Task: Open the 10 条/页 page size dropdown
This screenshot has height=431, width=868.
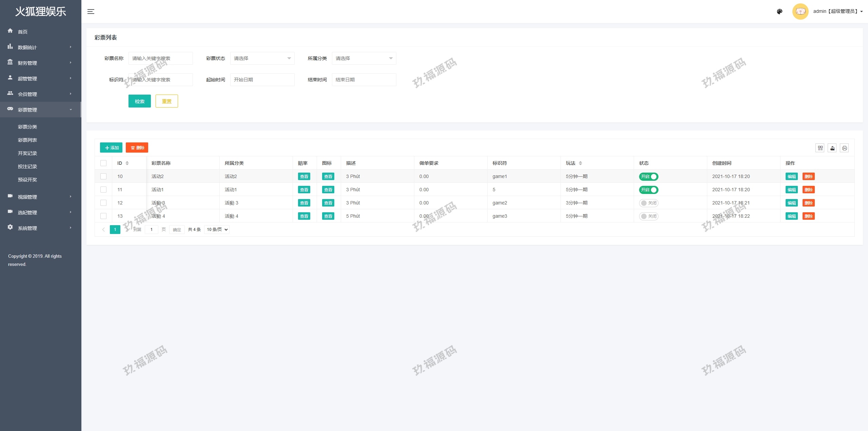Action: (x=217, y=230)
